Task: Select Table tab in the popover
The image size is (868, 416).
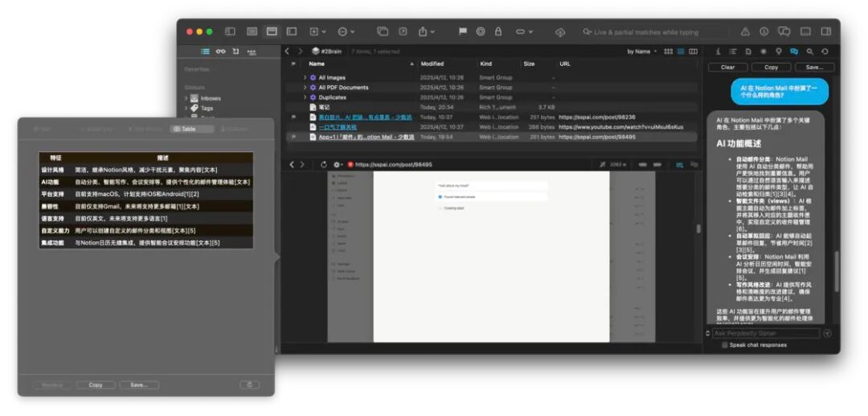Action: tap(191, 129)
